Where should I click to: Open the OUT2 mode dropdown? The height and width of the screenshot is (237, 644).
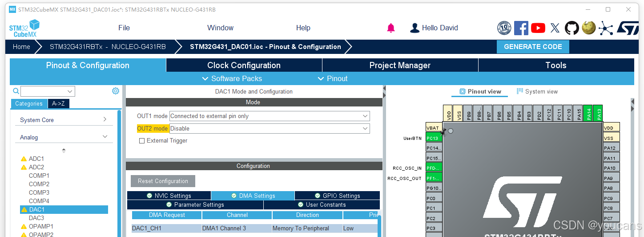tap(270, 129)
